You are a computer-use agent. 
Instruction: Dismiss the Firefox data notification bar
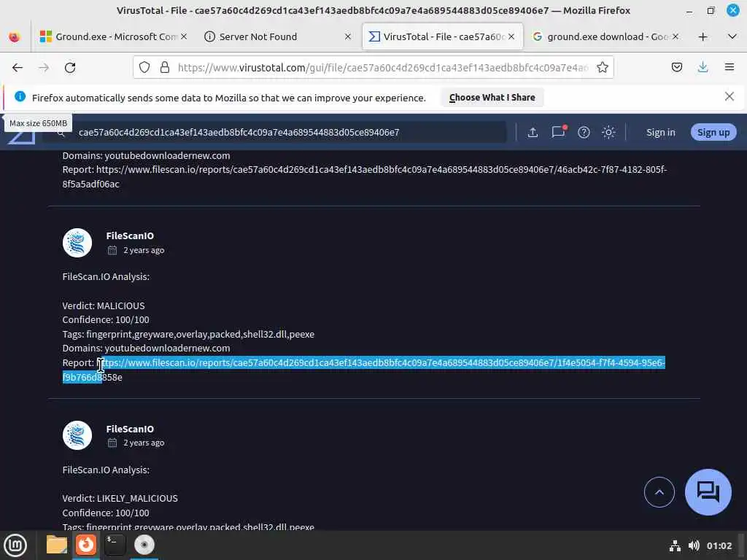[729, 97]
